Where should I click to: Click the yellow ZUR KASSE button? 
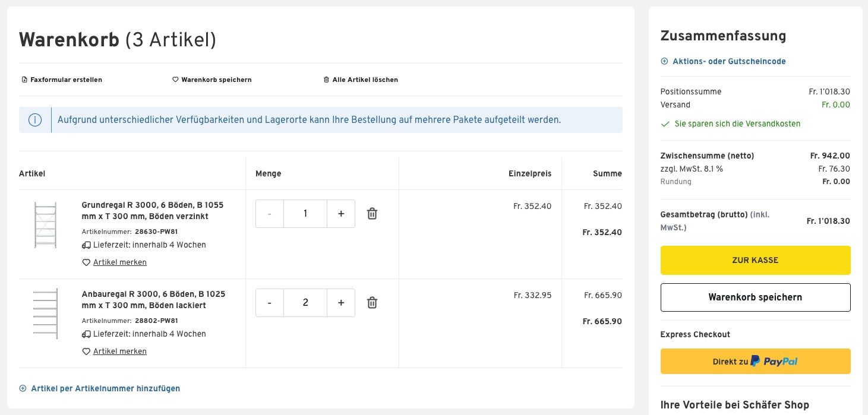(755, 261)
